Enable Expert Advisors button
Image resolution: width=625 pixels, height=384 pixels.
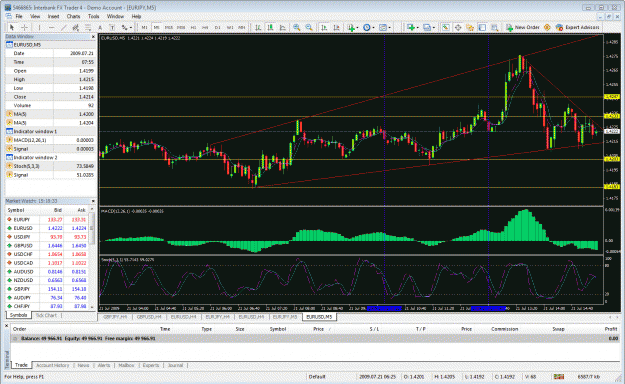[x=577, y=27]
